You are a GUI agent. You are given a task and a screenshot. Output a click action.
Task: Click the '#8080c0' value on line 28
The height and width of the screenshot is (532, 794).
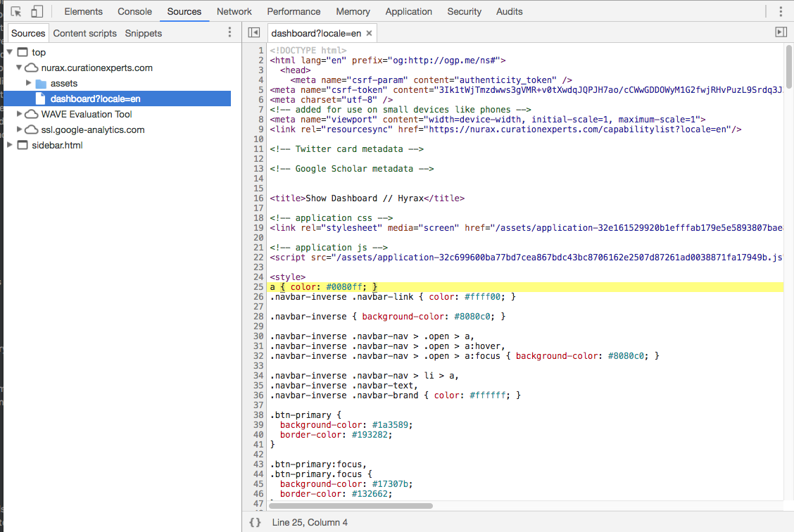pyautogui.click(x=472, y=317)
